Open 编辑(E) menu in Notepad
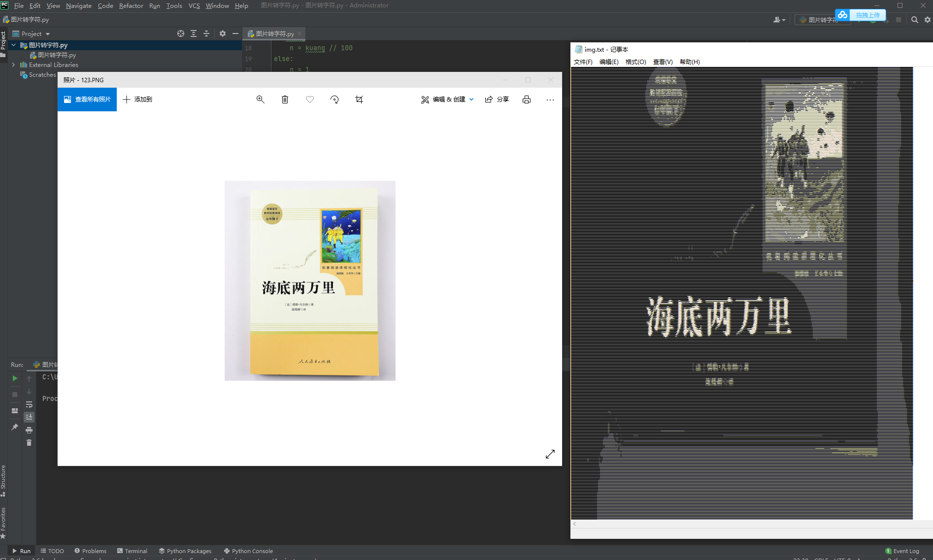The height and width of the screenshot is (560, 933). click(x=609, y=62)
